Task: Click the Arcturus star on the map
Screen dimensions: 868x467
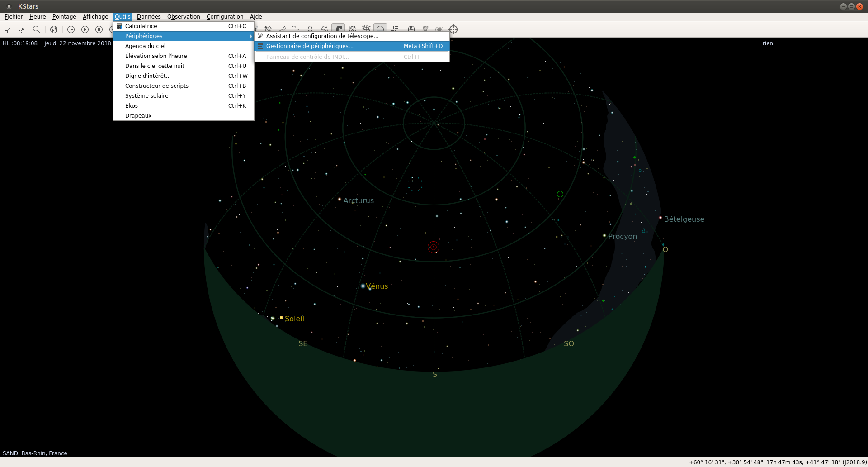Action: [340, 199]
